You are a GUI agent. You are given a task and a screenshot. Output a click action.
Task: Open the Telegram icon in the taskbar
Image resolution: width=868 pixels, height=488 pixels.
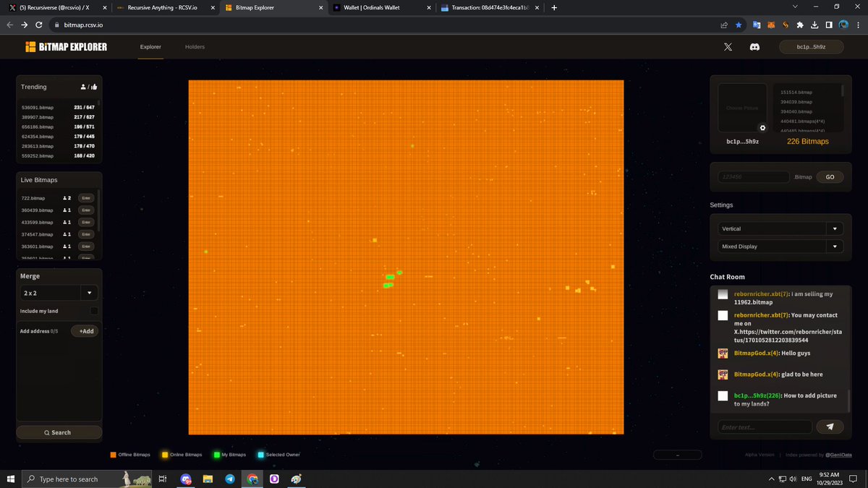coord(230,479)
